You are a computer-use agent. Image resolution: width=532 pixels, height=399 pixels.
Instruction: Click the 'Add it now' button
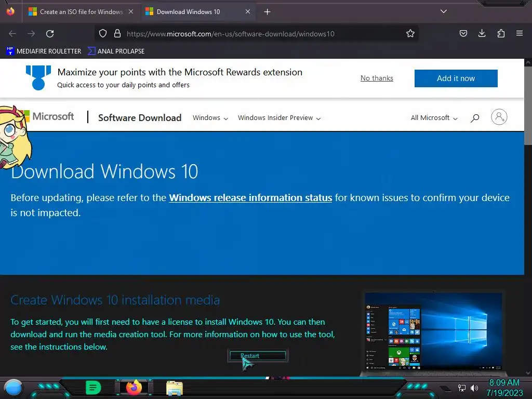point(456,78)
